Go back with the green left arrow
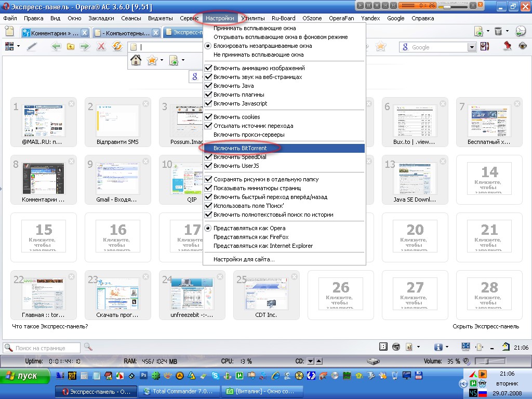 (x=56, y=46)
